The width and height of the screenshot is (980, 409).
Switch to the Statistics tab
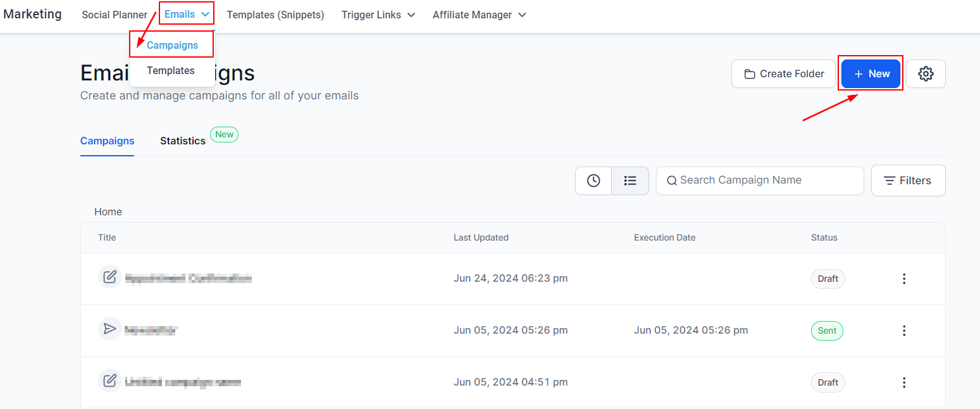click(x=183, y=141)
